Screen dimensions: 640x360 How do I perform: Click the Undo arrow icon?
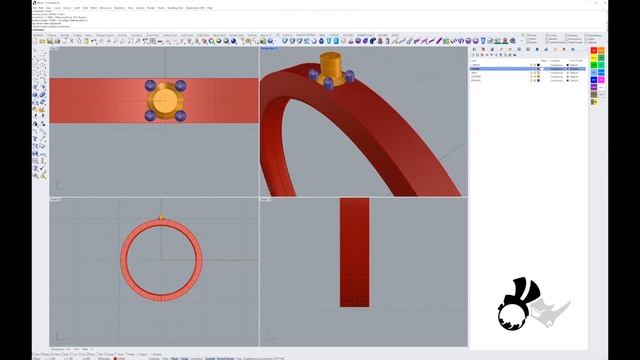(94, 41)
